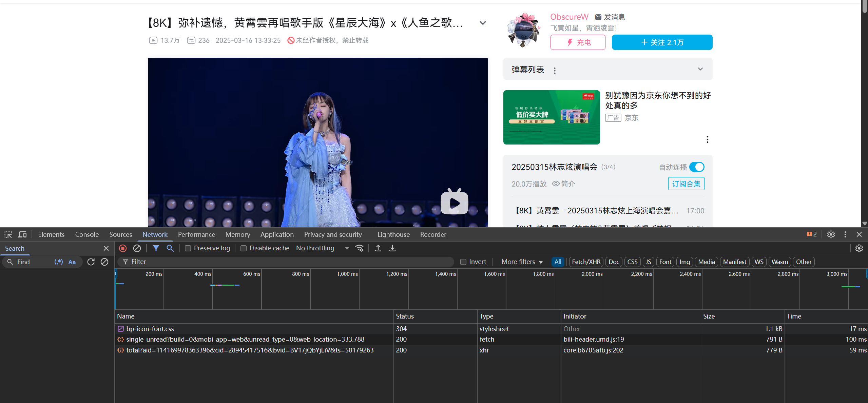868x403 pixels.
Task: Expand the 弹幕列表 panel chevron
Action: coord(700,69)
